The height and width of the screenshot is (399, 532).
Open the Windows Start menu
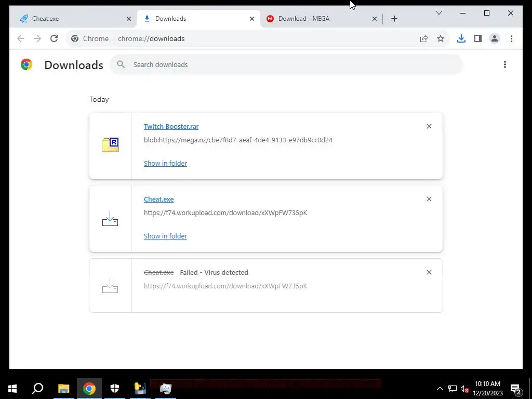tap(12, 389)
